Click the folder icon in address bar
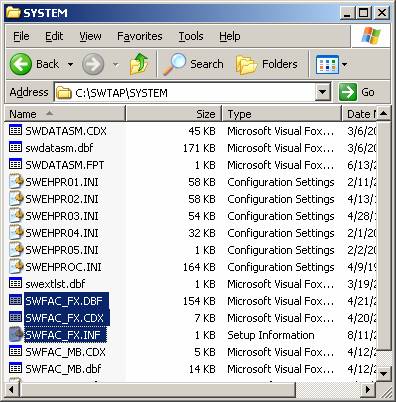The height and width of the screenshot is (402, 396). tap(64, 93)
